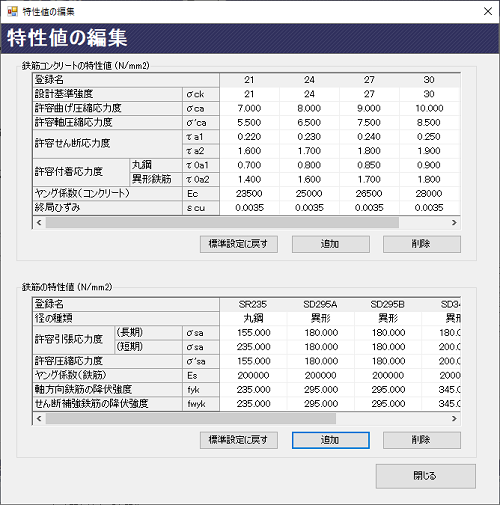Click rebar table horizontal scrollbar thumb
The width and height of the screenshot is (500, 505).
tap(191, 418)
